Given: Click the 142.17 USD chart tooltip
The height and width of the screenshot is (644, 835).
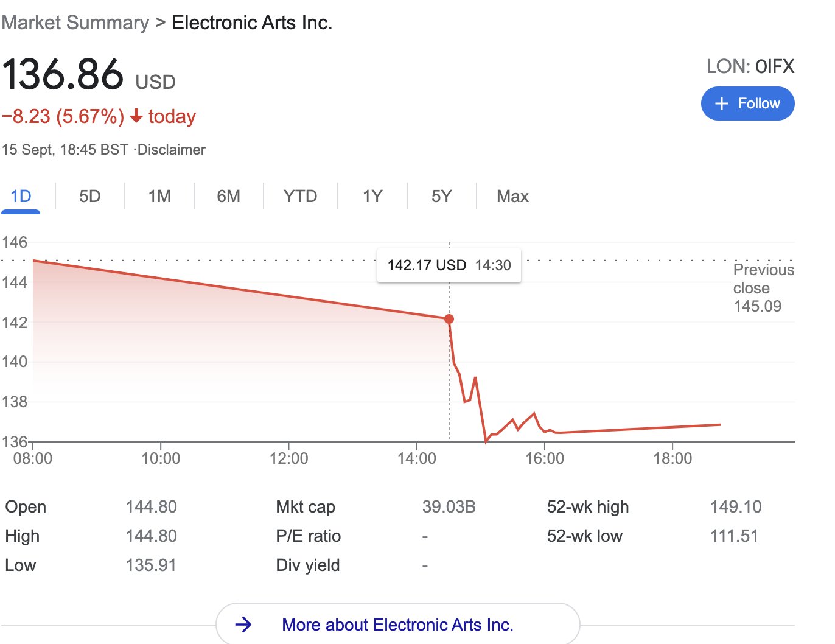Looking at the screenshot, I should 449,265.
